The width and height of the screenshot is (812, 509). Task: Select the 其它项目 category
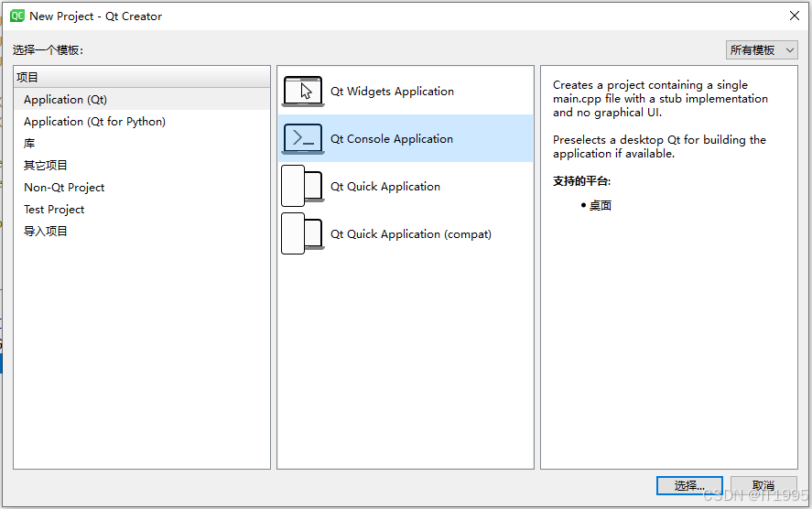click(x=142, y=165)
